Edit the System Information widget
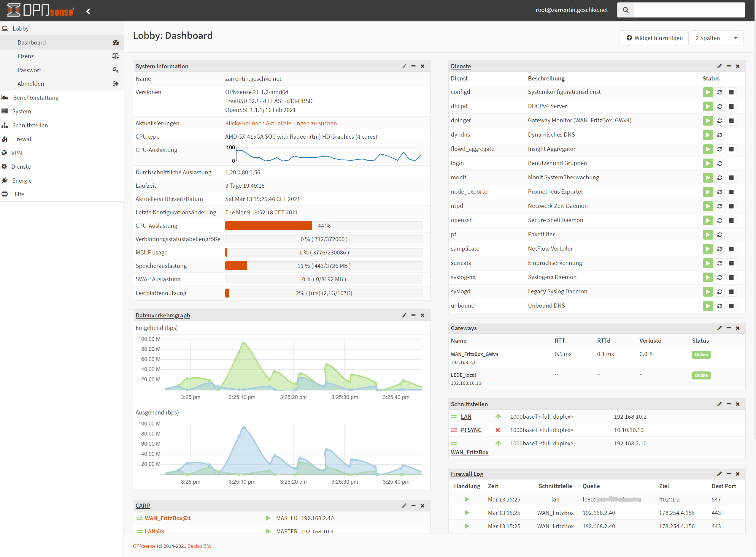 404,66
